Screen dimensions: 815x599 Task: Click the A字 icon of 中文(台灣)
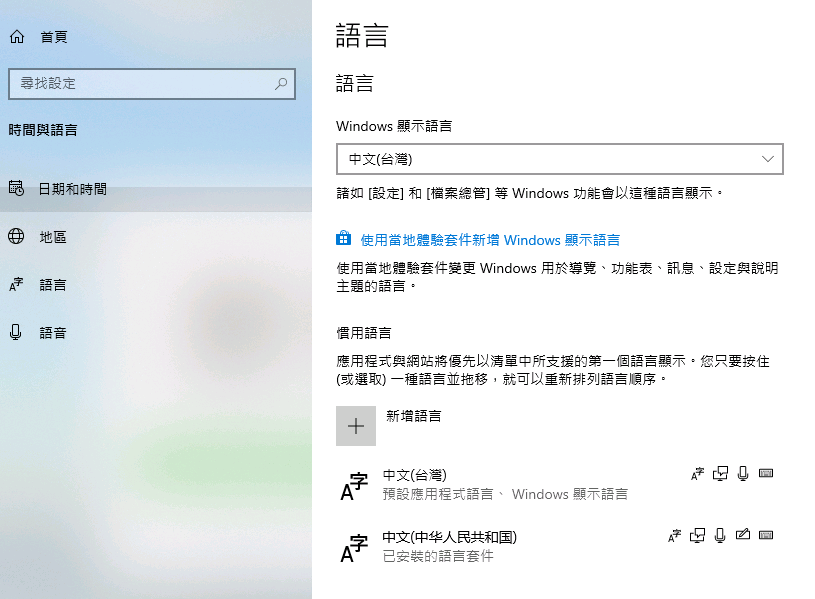[353, 486]
